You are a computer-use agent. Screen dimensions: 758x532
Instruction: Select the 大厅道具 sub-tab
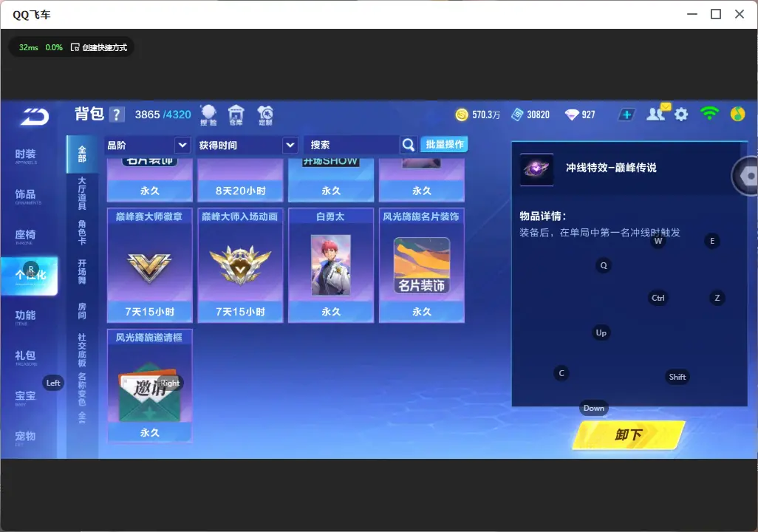(82, 193)
